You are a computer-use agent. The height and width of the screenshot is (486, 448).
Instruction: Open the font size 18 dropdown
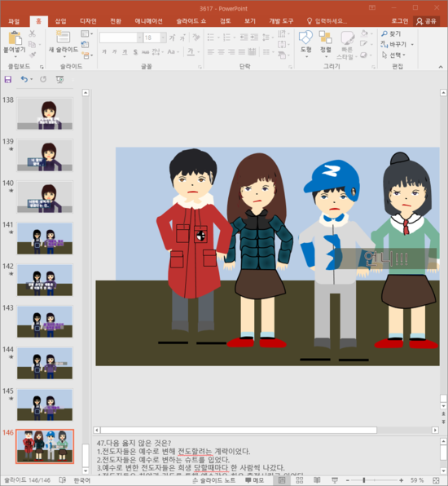[x=163, y=38]
